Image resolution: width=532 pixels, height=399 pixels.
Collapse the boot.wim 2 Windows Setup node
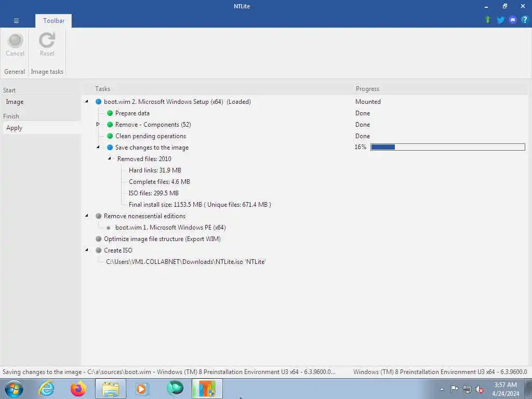tap(87, 101)
